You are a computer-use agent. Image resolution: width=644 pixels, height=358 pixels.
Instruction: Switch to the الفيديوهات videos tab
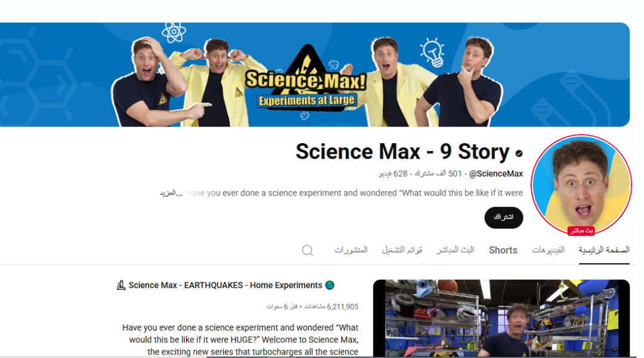coord(549,250)
